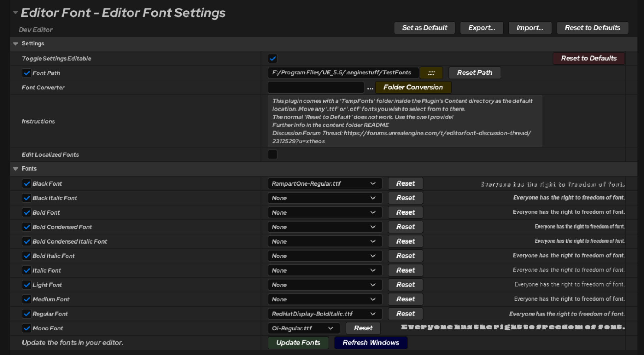Image resolution: width=644 pixels, height=355 pixels.
Task: Click the Set as Default button
Action: coord(424,28)
